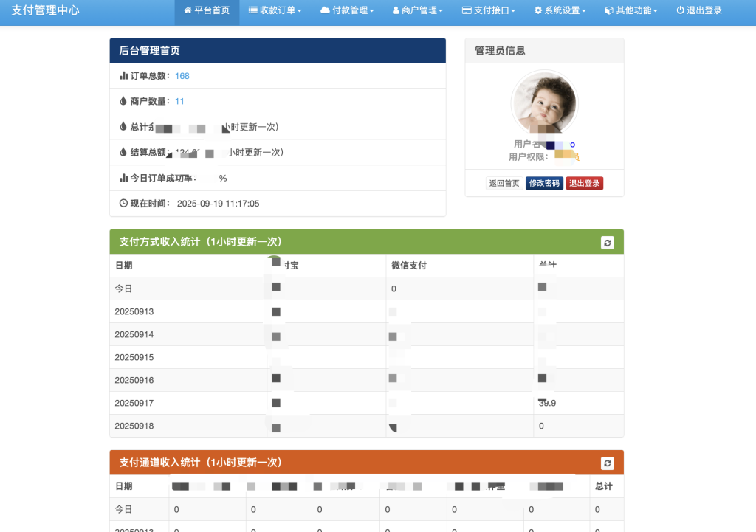Image resolution: width=756 pixels, height=532 pixels.
Task: Click the 修改密码 button
Action: point(543,183)
